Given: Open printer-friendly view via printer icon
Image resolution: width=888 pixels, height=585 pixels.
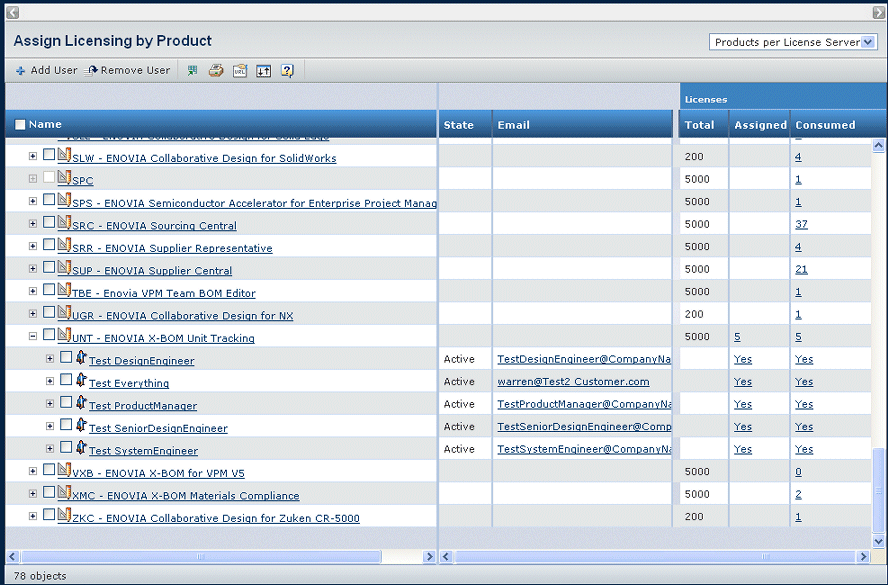Looking at the screenshot, I should tap(216, 71).
